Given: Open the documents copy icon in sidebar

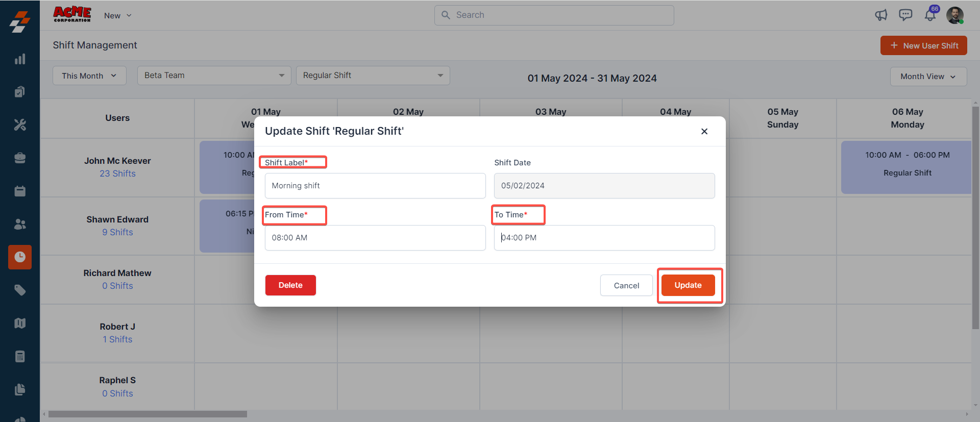Looking at the screenshot, I should point(20,389).
